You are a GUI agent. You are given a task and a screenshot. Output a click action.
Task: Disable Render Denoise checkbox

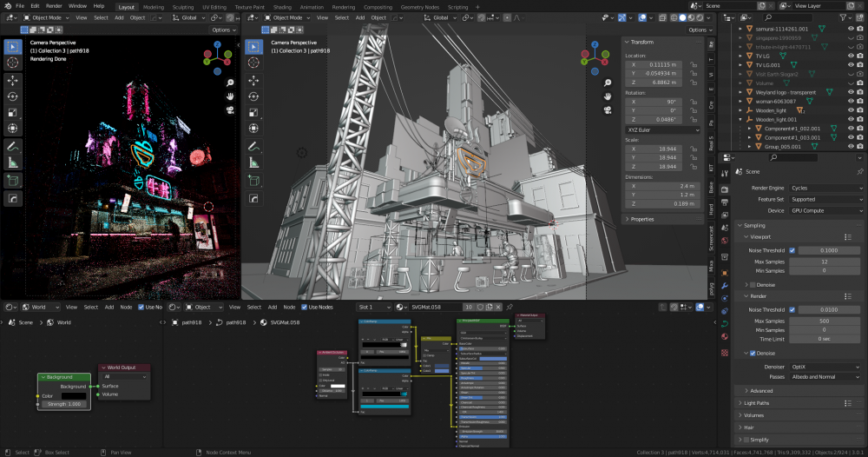point(753,353)
